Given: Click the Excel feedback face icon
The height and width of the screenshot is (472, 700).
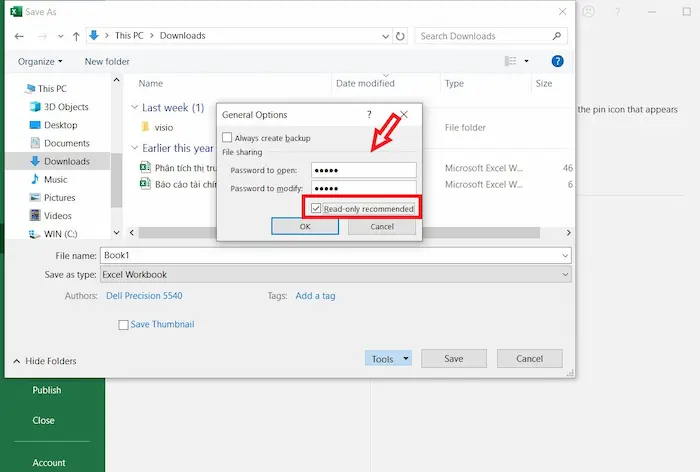Looking at the screenshot, I should [x=588, y=11].
